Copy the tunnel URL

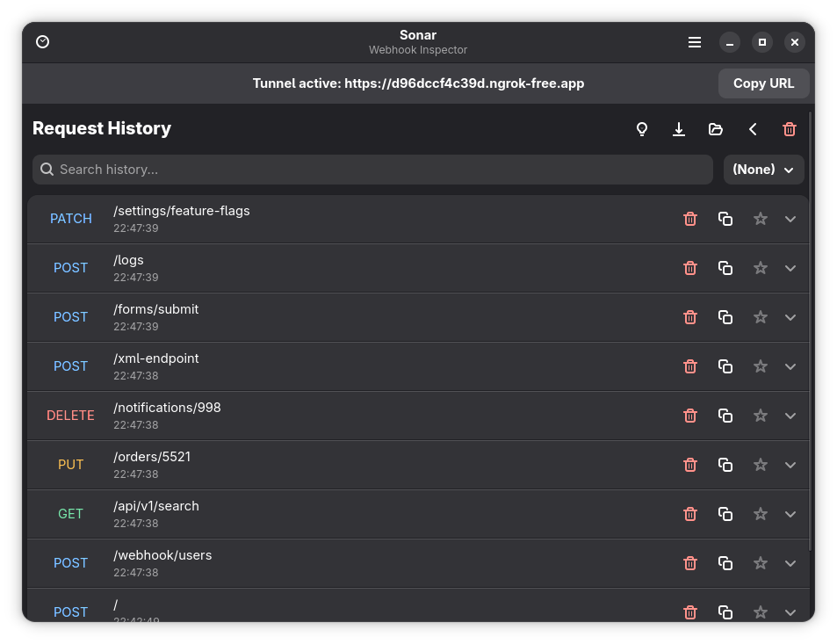[x=763, y=83]
